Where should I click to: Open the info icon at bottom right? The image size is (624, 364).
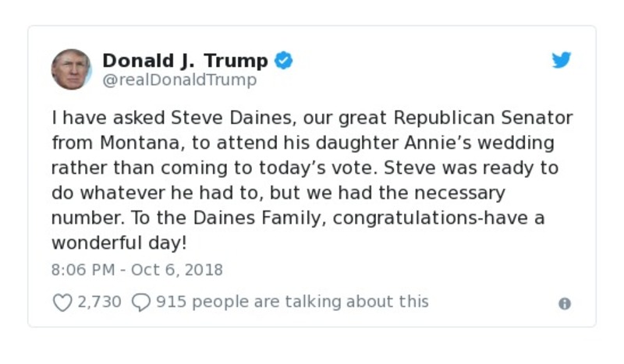[x=565, y=304]
